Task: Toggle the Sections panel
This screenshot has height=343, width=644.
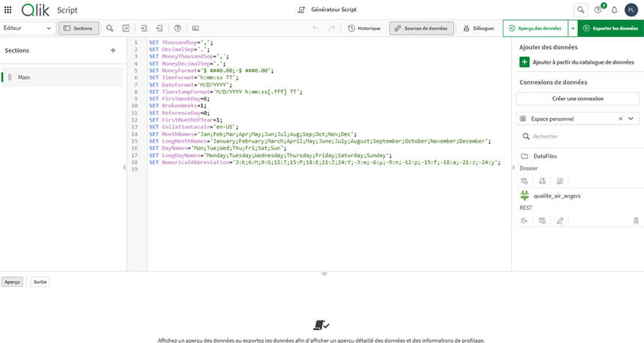Action: coord(78,28)
